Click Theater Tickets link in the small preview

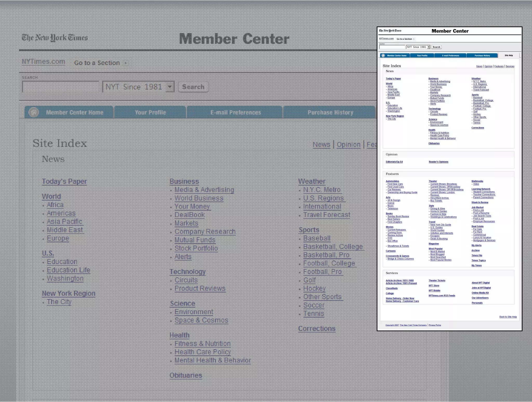click(x=437, y=280)
